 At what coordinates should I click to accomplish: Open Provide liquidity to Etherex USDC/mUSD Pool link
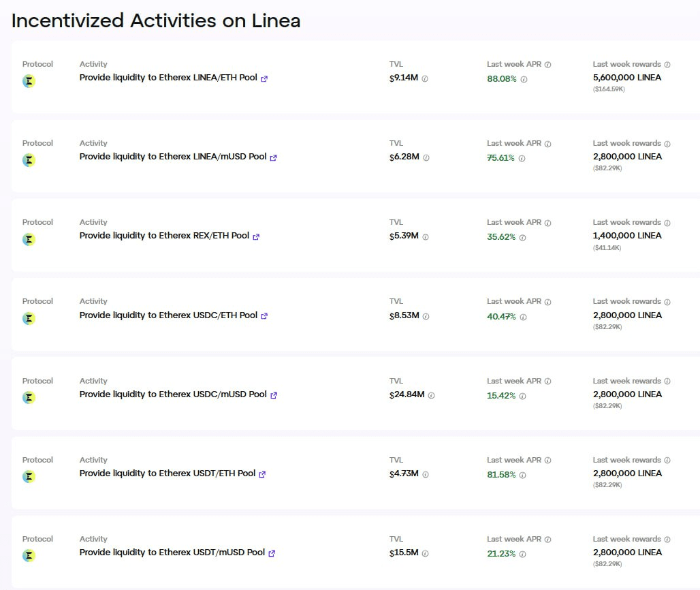[173, 394]
